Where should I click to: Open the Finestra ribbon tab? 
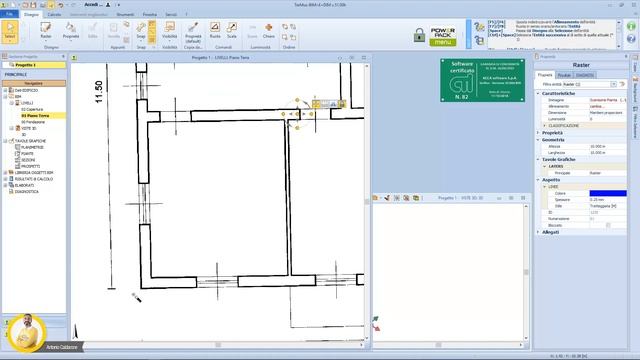[x=149, y=14]
